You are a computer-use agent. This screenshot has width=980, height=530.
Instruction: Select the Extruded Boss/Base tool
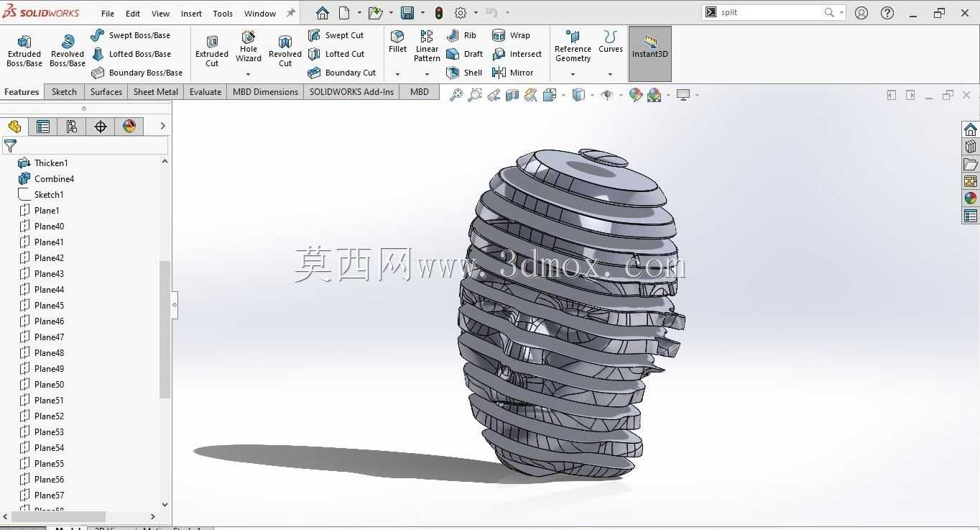24,50
